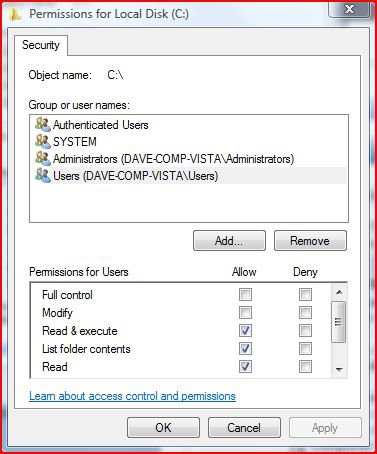Tick the Deny box for Read

tap(305, 367)
